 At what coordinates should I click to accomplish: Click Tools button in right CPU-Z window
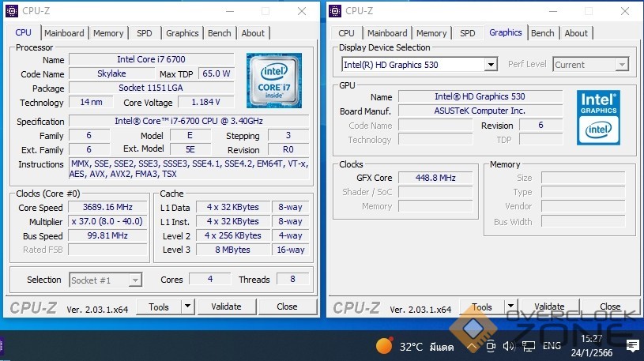pos(482,306)
